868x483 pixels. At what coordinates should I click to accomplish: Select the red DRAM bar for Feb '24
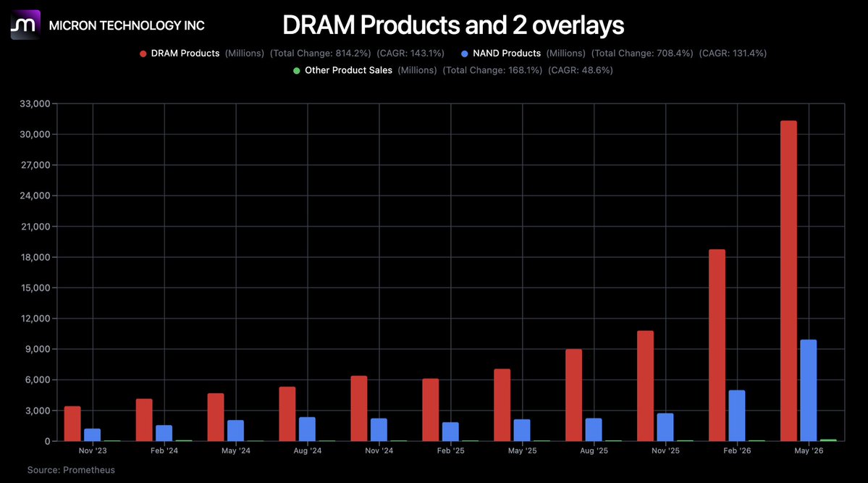coord(144,420)
